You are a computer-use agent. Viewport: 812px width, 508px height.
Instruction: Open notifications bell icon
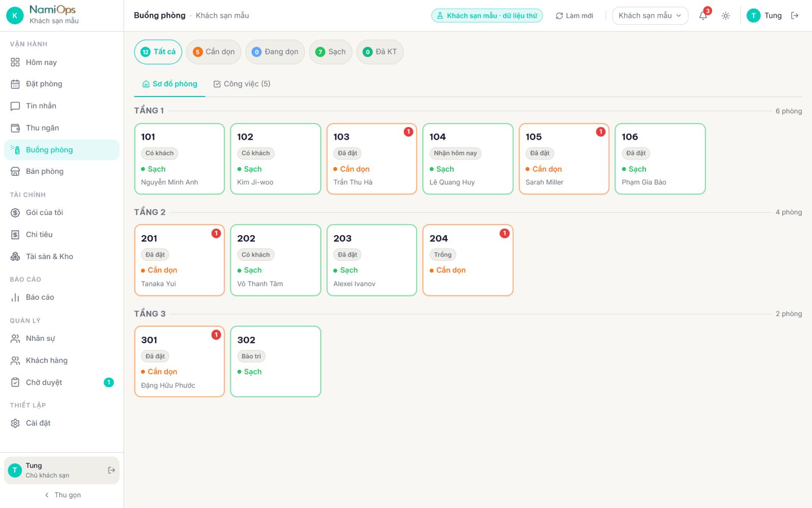pyautogui.click(x=703, y=16)
